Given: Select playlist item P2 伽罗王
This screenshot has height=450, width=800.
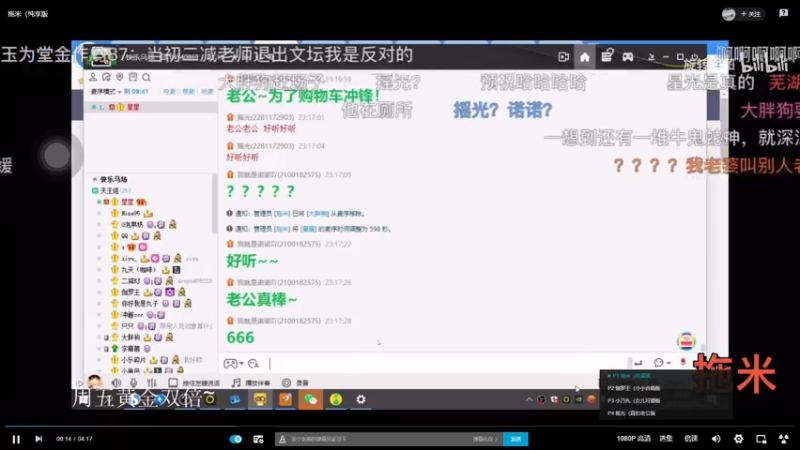Looking at the screenshot, I should point(634,388).
